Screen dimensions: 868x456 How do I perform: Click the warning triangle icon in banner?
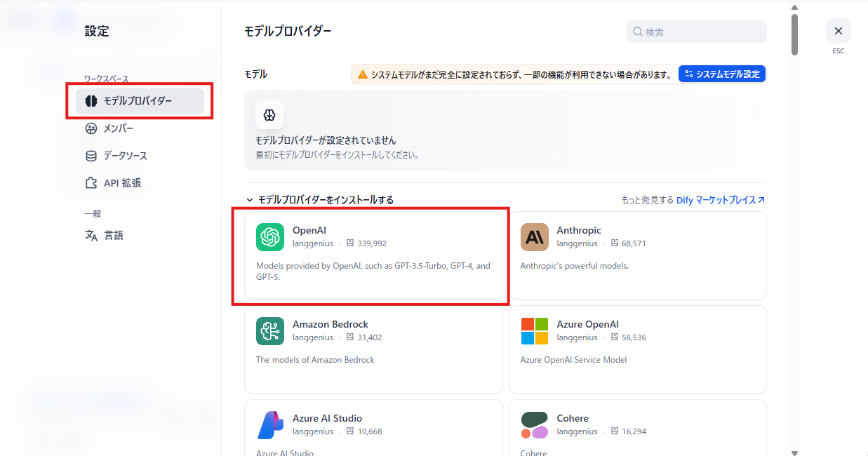(x=362, y=74)
